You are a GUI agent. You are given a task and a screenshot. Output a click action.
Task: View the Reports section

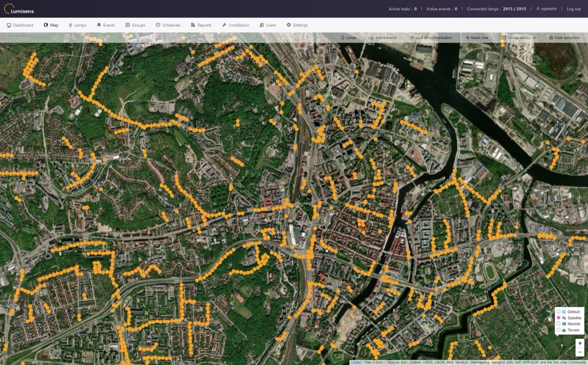click(201, 25)
